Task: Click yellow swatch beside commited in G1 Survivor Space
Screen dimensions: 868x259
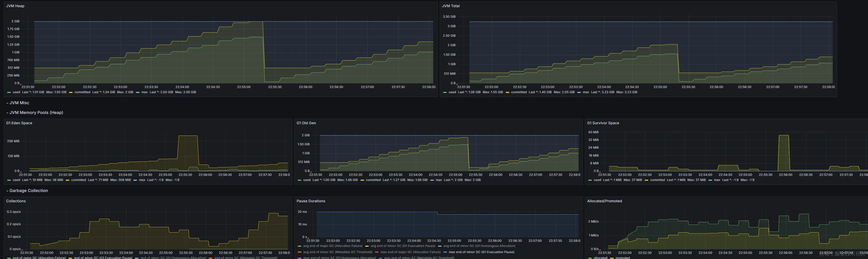Action: coord(646,181)
